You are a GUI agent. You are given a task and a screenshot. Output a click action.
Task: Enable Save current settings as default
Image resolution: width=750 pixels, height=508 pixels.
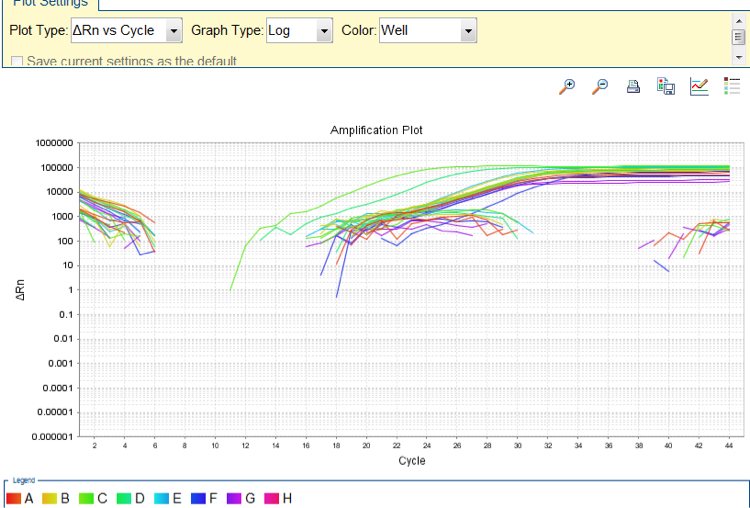pos(17,62)
